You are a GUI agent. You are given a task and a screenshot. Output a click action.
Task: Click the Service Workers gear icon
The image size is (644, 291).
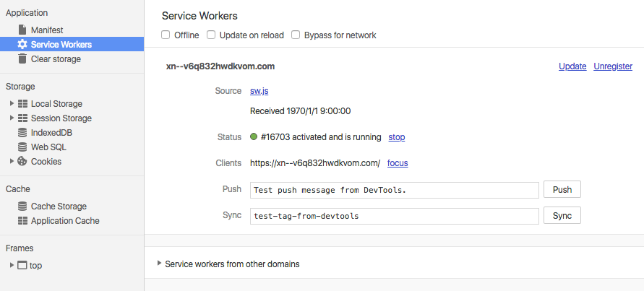[22, 44]
